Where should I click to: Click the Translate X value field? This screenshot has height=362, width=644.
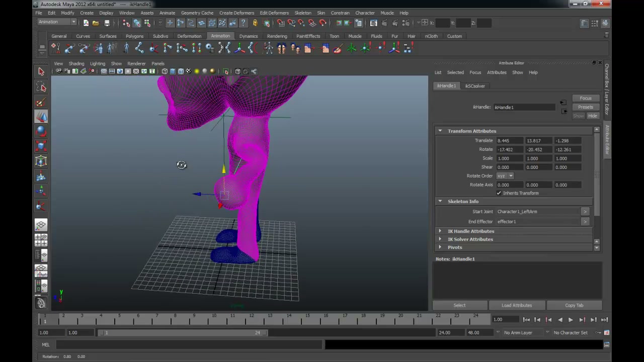[x=510, y=141]
